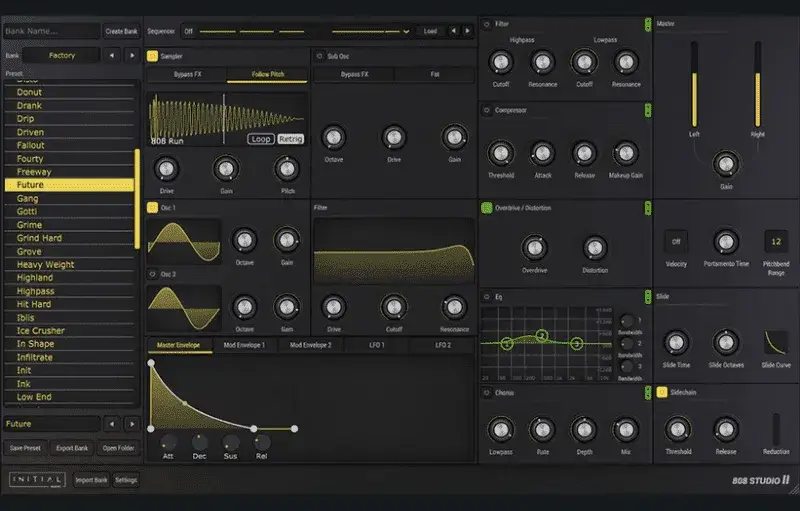
Task: Click the Bank Name input field
Action: (51, 31)
